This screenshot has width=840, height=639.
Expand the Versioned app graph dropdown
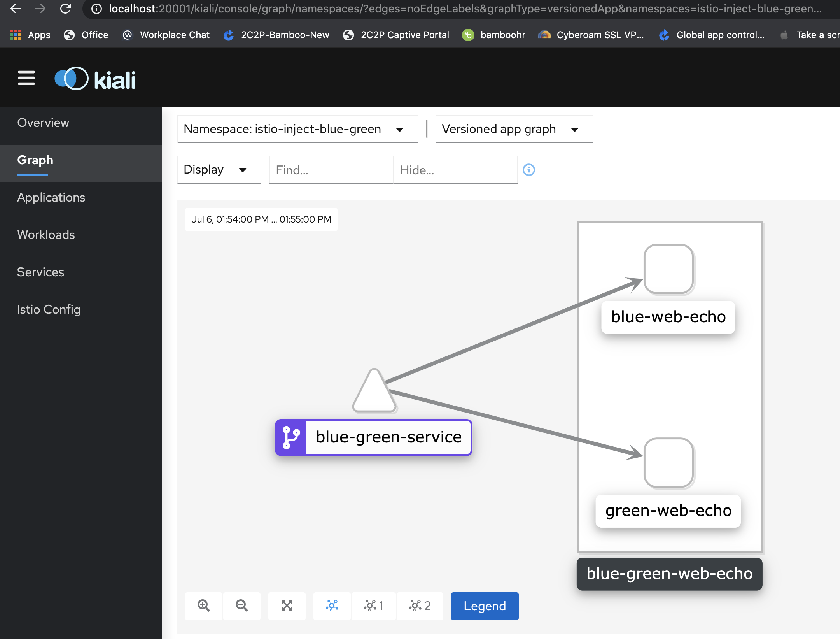514,129
